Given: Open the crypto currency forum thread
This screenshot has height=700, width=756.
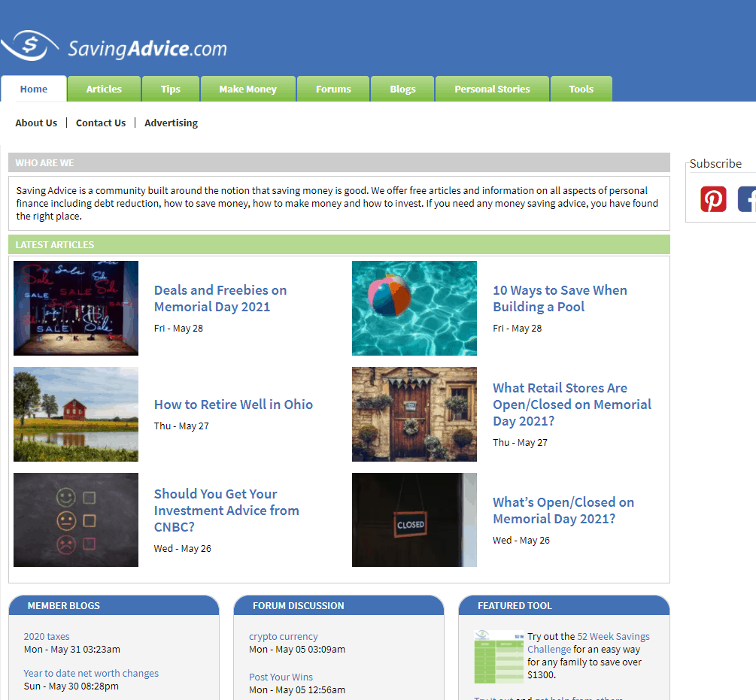Looking at the screenshot, I should click(284, 636).
